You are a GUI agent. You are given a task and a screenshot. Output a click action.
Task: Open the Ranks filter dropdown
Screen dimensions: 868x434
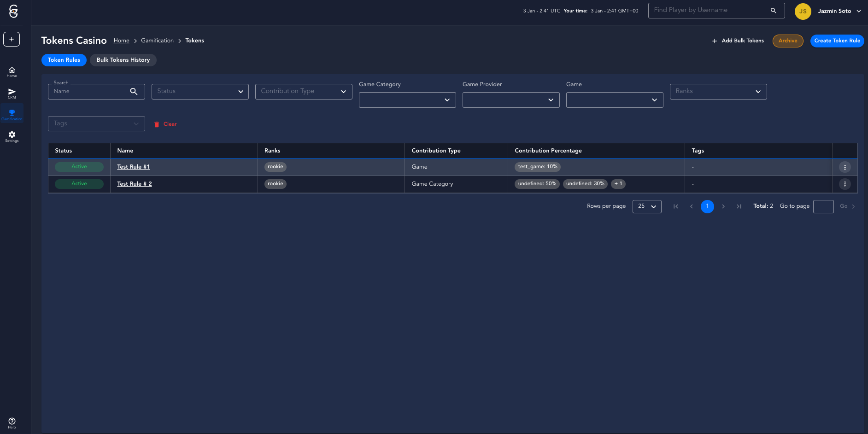(718, 92)
